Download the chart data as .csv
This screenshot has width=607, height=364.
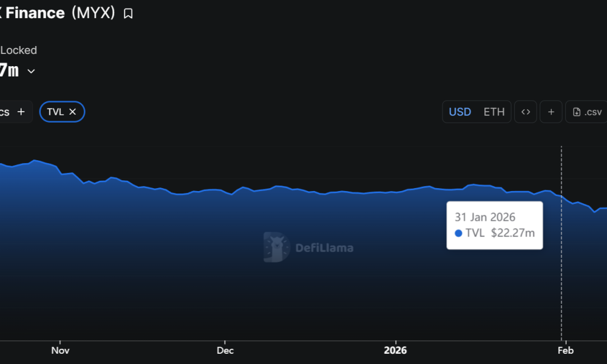[587, 112]
